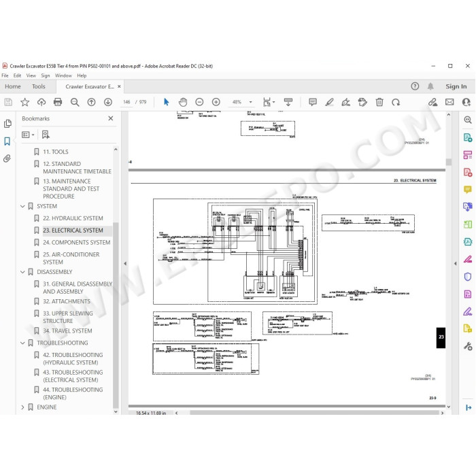Click the Stamp tool icon
This screenshot has width=476, height=476.
pyautogui.click(x=362, y=102)
